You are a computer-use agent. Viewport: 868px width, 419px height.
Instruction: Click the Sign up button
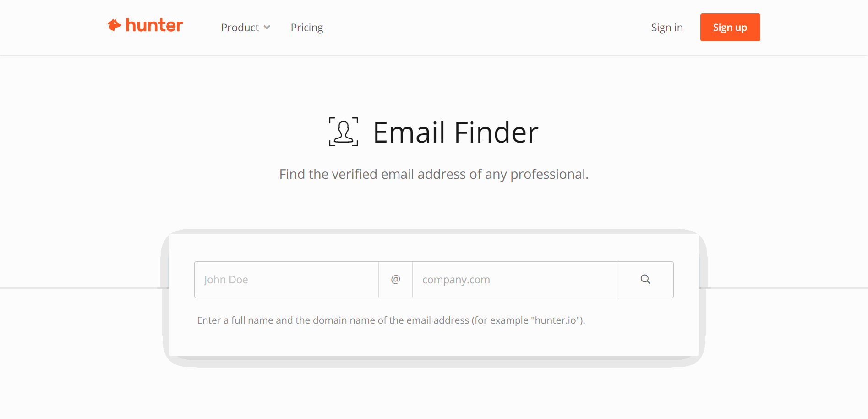pyautogui.click(x=730, y=27)
